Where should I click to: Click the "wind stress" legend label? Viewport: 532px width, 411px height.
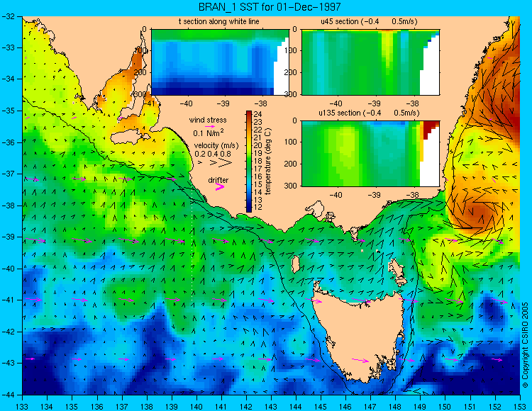208,120
